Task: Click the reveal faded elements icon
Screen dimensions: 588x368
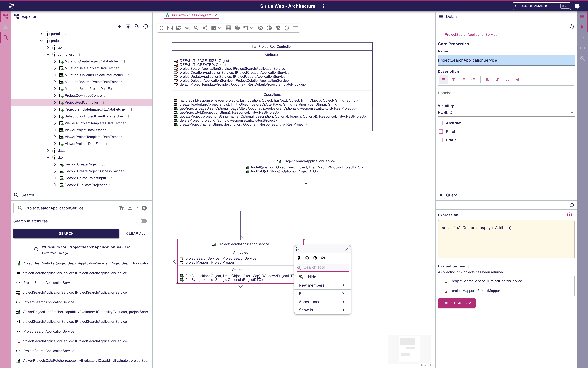Action: click(x=269, y=28)
